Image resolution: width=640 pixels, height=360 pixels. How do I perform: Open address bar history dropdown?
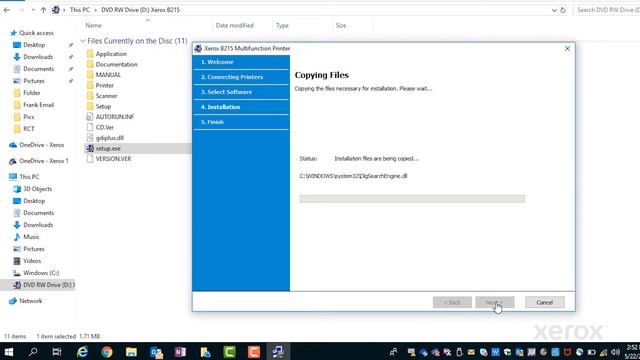(554, 10)
